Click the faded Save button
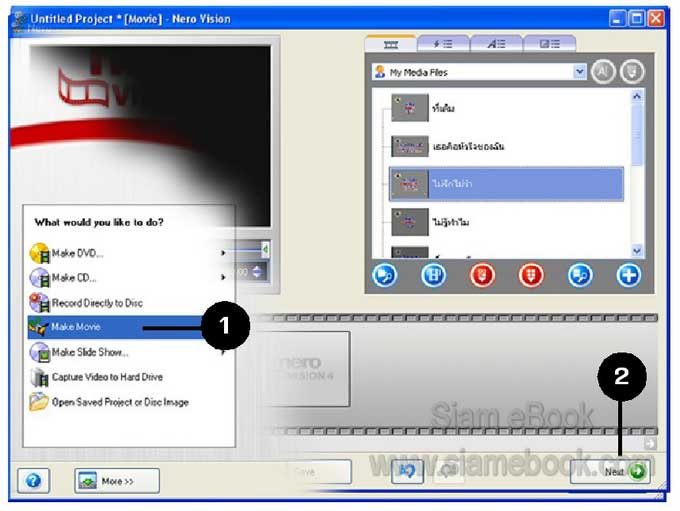Image resolution: width=680 pixels, height=511 pixels. tap(319, 472)
